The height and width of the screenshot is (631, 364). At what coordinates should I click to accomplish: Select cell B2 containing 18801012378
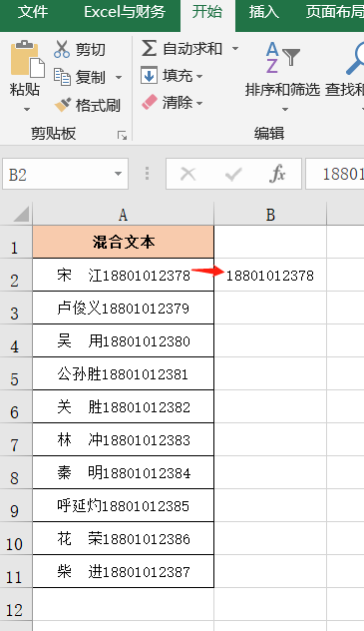[x=270, y=275]
